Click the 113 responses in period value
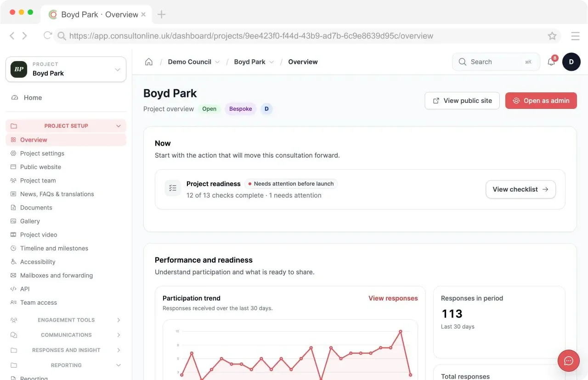This screenshot has height=380, width=588. (x=452, y=314)
